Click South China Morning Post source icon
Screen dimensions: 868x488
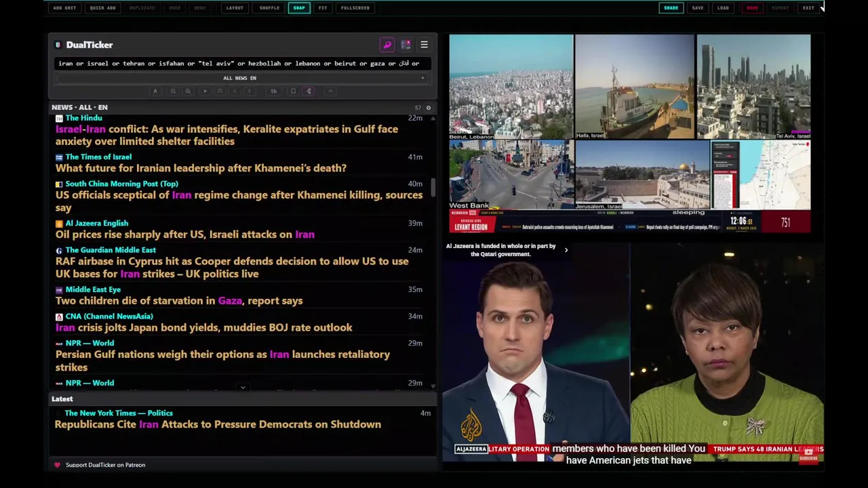(59, 184)
